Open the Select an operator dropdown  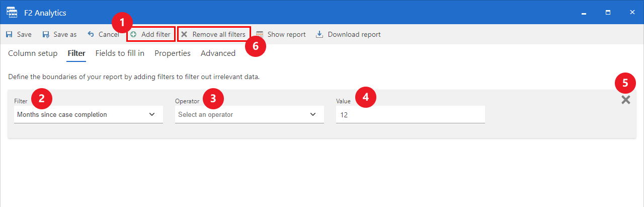pos(249,115)
